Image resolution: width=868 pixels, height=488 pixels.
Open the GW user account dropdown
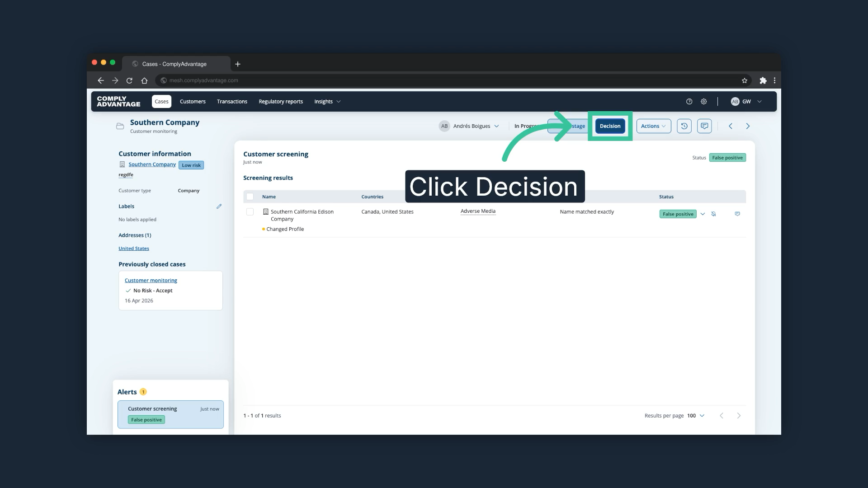[746, 102]
